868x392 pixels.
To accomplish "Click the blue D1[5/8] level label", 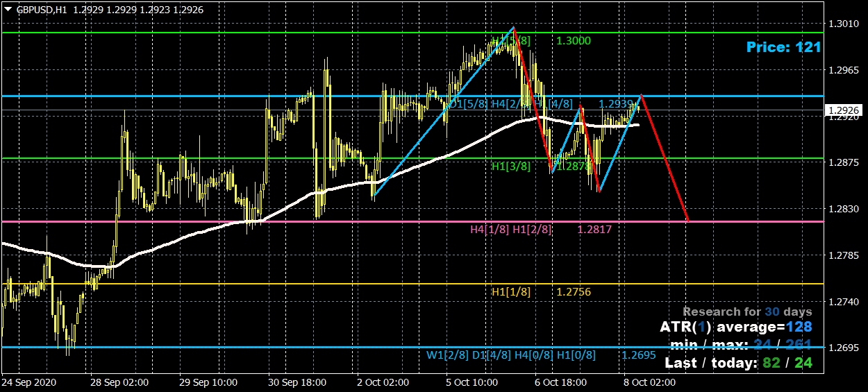I will point(467,104).
